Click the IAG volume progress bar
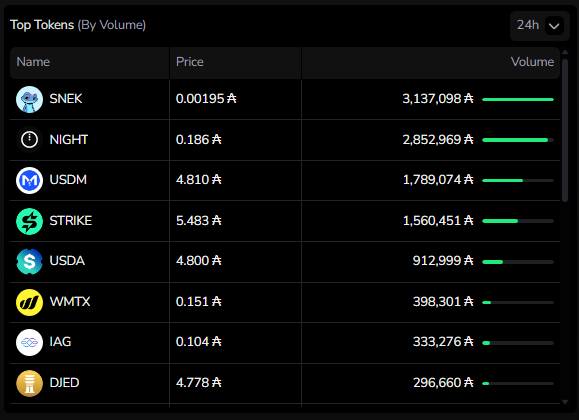The height and width of the screenshot is (420, 579). [518, 343]
